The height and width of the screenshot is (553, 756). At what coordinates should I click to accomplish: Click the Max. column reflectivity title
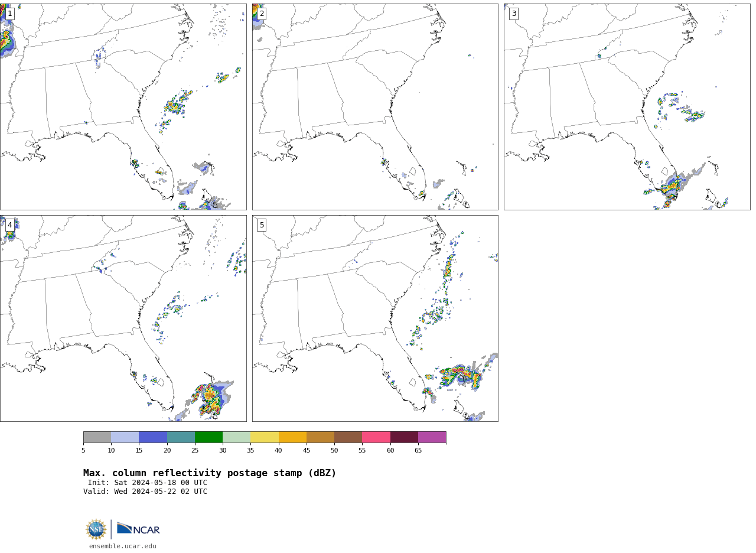point(210,473)
